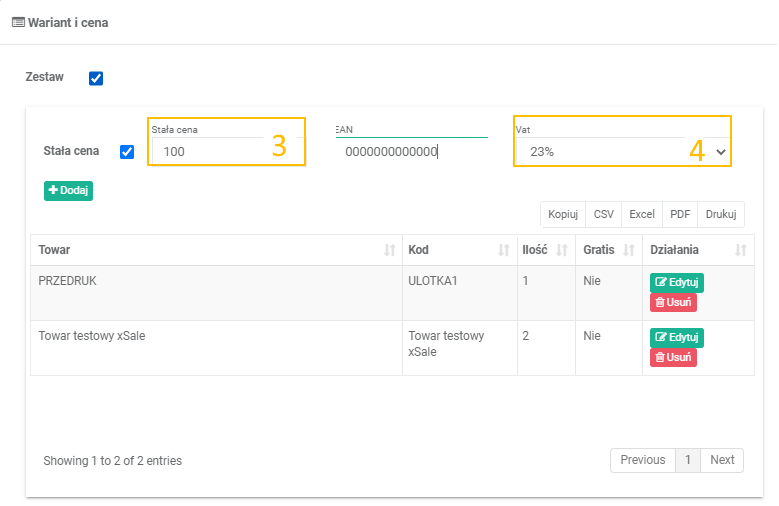Go to Next pagination page

722,460
